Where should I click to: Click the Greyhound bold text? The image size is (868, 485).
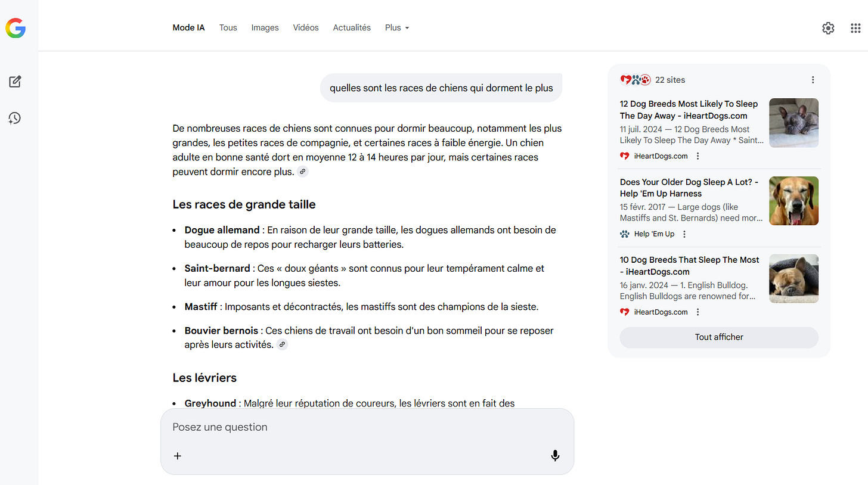[210, 403]
